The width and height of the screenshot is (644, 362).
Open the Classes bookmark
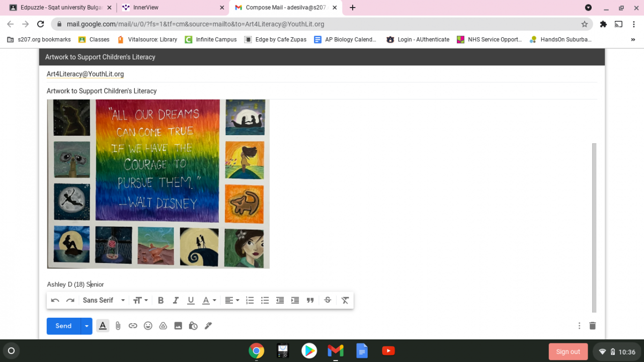click(x=94, y=40)
